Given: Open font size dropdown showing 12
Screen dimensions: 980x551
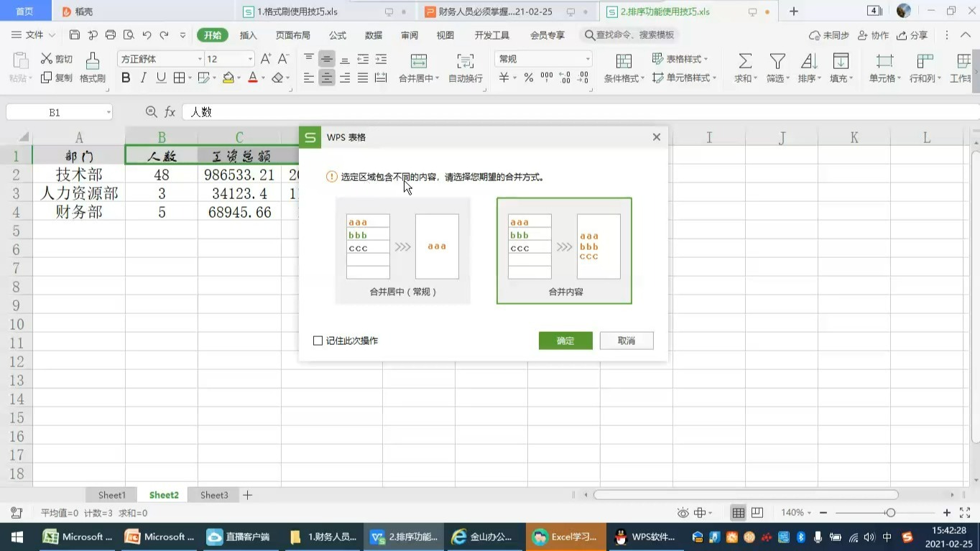Looking at the screenshot, I should coord(250,59).
